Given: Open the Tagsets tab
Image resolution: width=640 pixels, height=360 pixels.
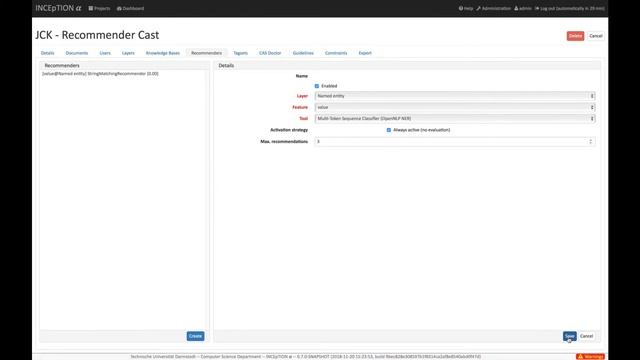Looking at the screenshot, I should [x=240, y=53].
